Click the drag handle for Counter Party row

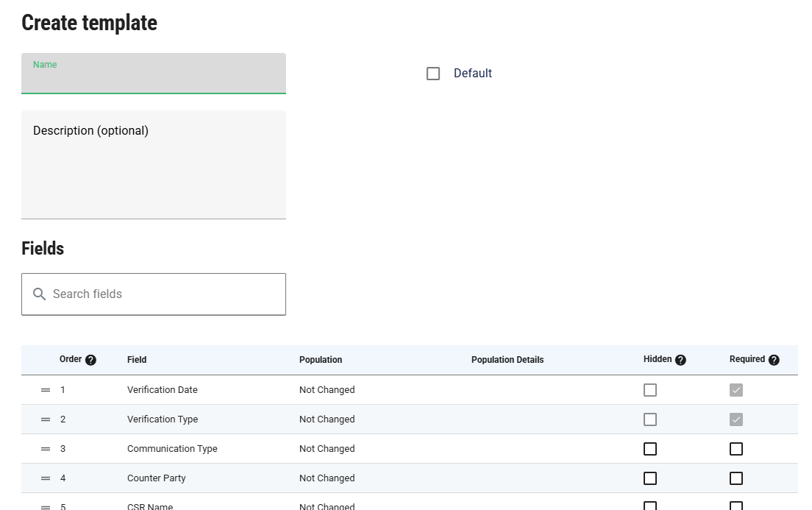[x=46, y=478]
